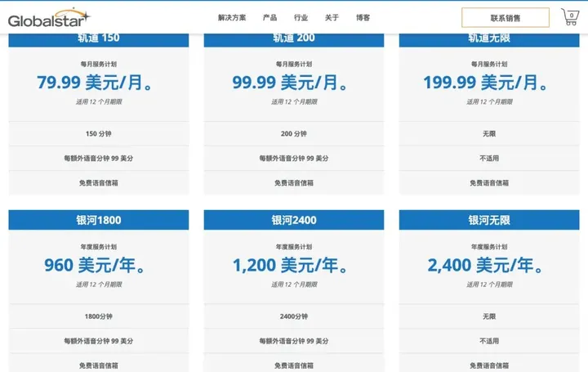
Task: Click the Globalstar logo
Action: (x=49, y=18)
